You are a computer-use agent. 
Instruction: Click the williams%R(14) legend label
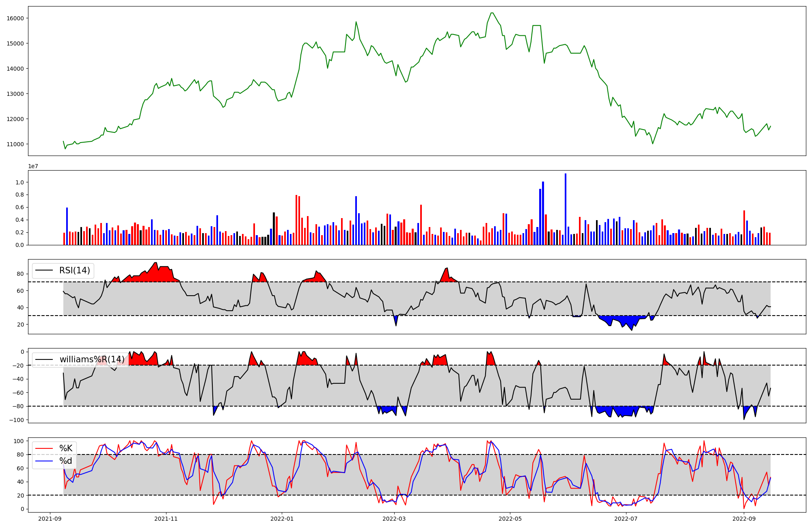pos(92,359)
